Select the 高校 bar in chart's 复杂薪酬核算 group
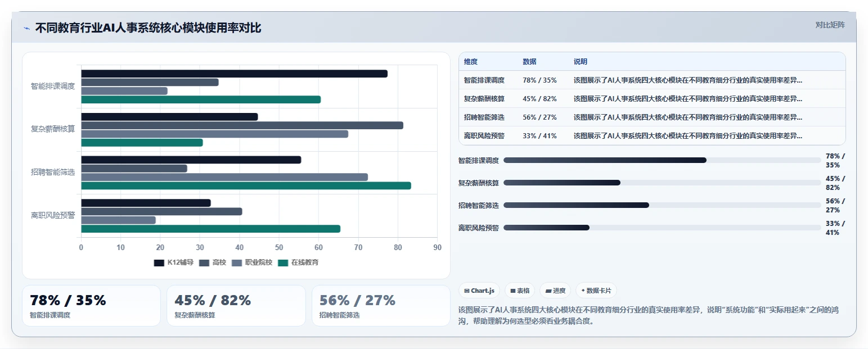The width and height of the screenshot is (868, 349). pos(242,125)
